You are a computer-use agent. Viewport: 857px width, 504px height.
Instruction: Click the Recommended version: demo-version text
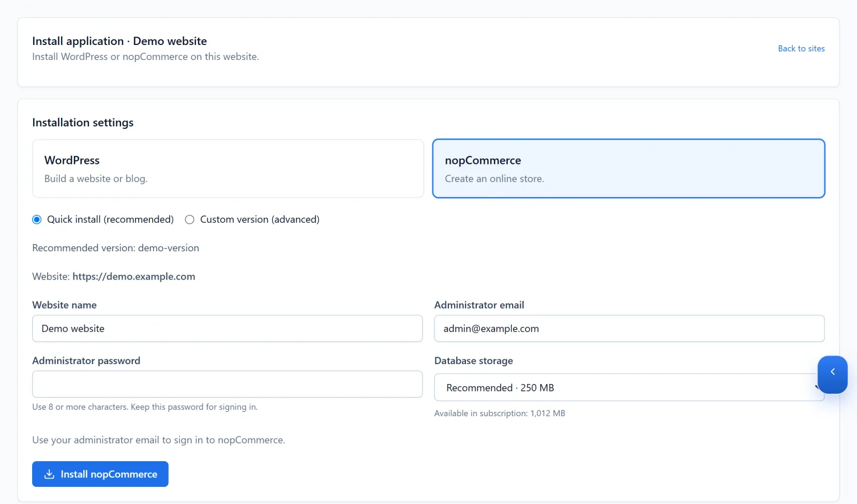click(116, 248)
